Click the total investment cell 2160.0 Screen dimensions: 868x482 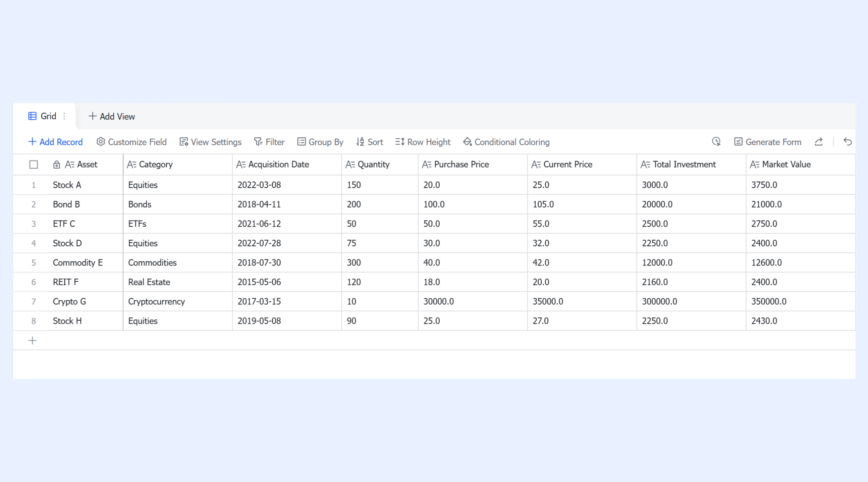[691, 282]
